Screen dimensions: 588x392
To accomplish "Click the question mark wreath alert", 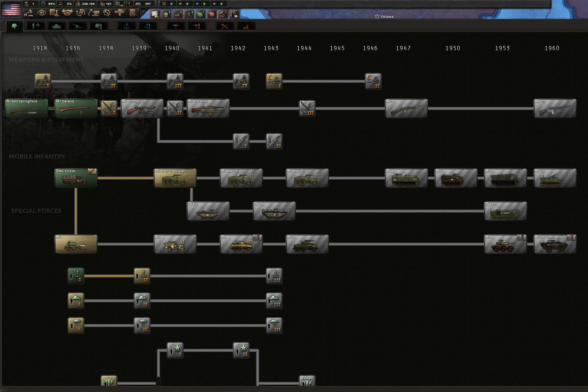I will pos(189,14).
